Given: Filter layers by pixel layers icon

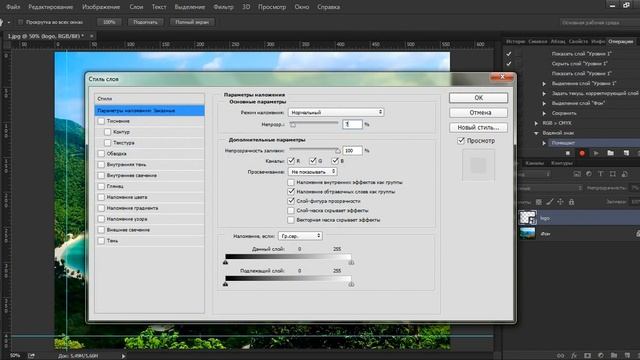Looking at the screenshot, I should [577, 174].
